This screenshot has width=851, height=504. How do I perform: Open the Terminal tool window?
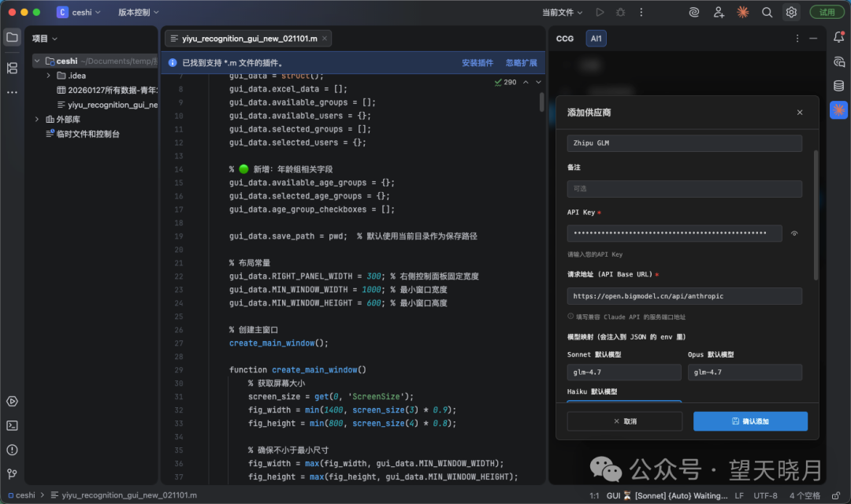click(12, 426)
